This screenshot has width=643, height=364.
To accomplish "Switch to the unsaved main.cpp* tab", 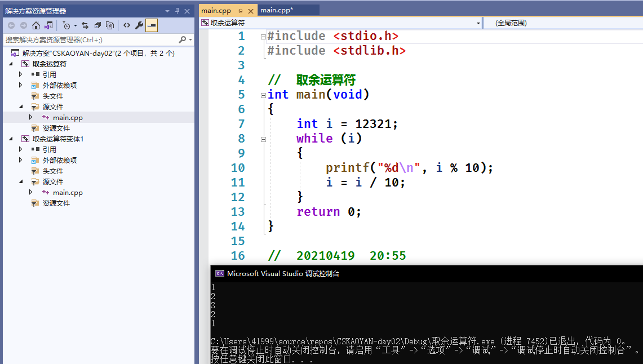I will (x=277, y=10).
